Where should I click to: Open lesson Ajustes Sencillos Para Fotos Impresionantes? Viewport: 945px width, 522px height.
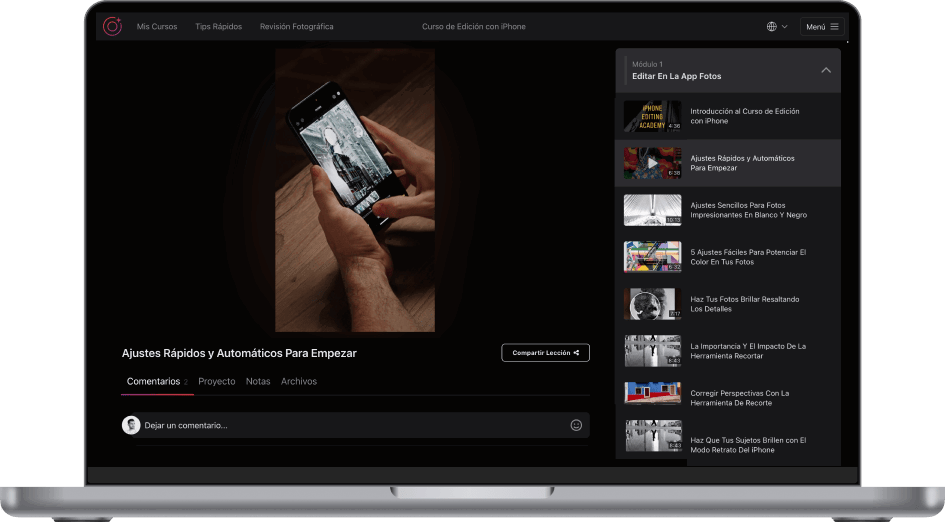(728, 210)
